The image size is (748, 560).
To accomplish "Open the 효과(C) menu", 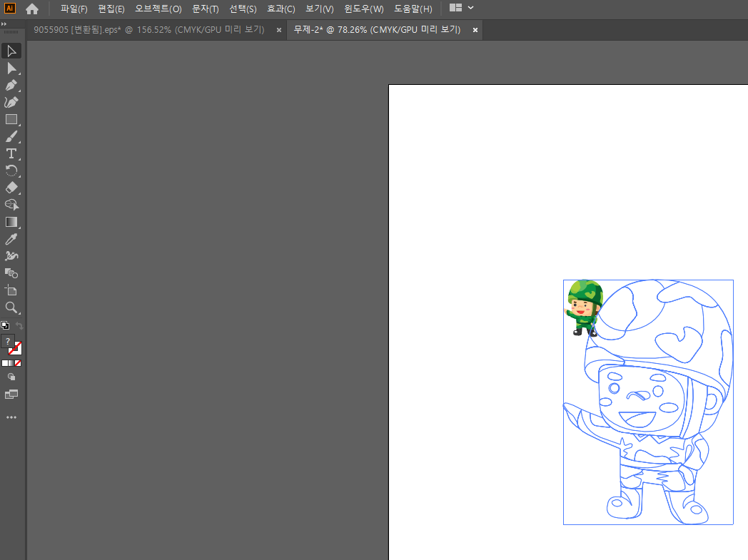I will coord(281,9).
